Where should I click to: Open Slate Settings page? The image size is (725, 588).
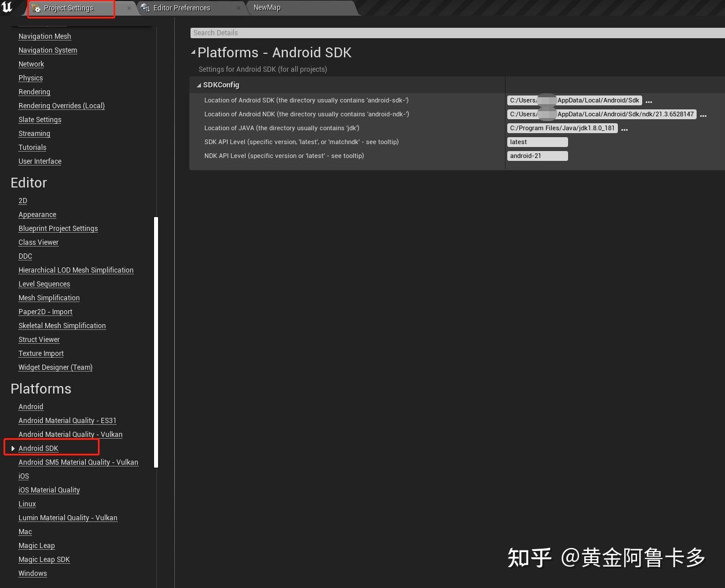[40, 120]
